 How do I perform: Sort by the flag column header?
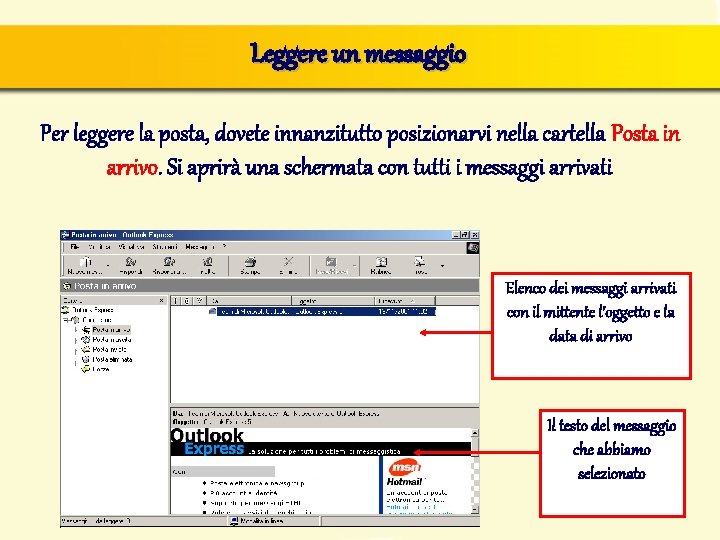click(199, 301)
